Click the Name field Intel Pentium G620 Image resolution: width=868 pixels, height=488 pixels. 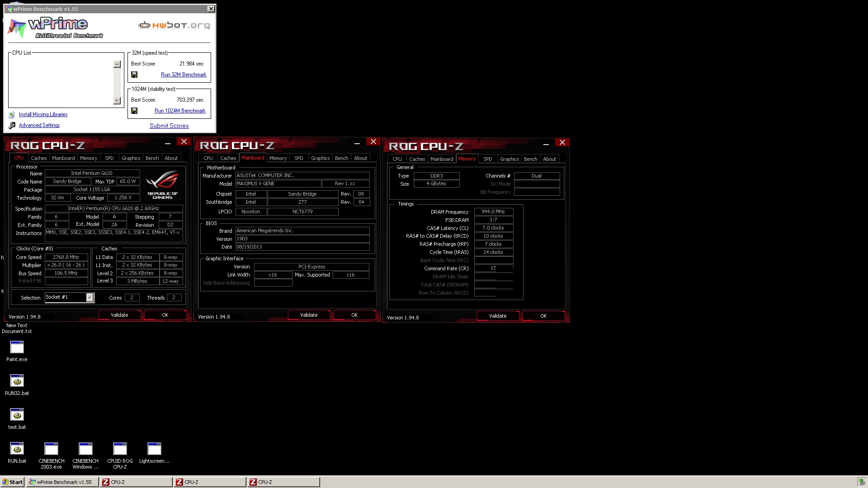pos(92,174)
